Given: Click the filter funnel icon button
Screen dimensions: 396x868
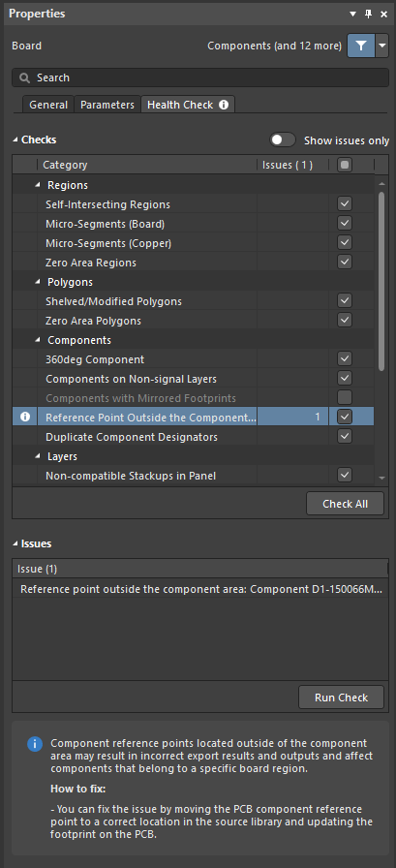Looking at the screenshot, I should pyautogui.click(x=360, y=46).
